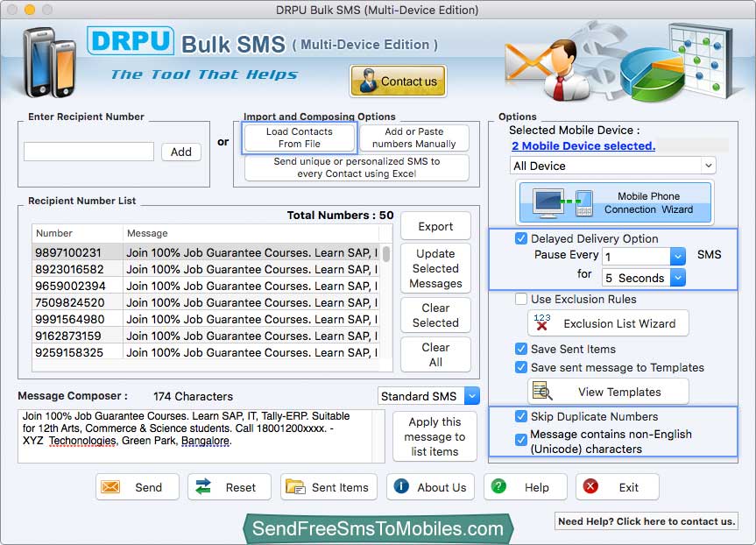Viewport: 756px width, 545px height.
Task: Click the Export button
Action: click(x=435, y=226)
